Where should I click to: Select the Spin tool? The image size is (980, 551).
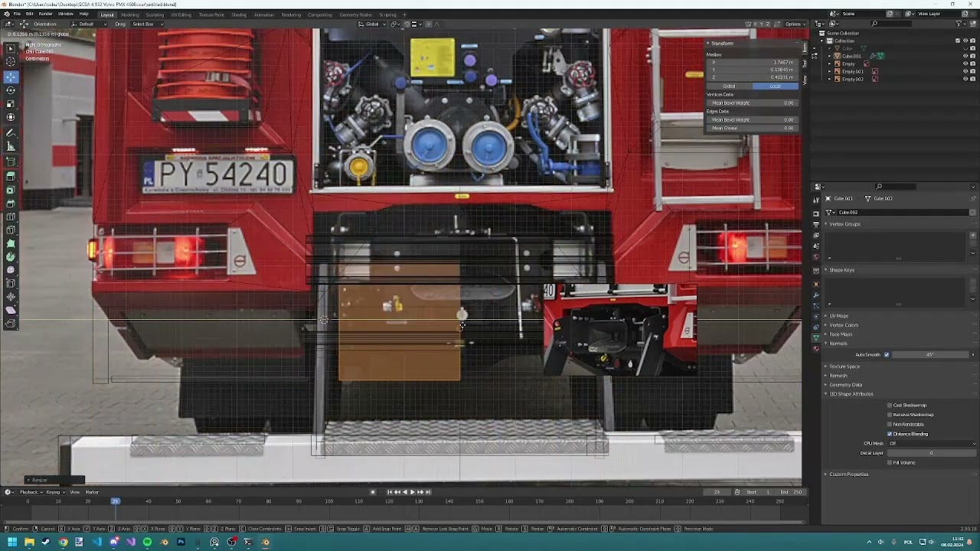click(11, 257)
